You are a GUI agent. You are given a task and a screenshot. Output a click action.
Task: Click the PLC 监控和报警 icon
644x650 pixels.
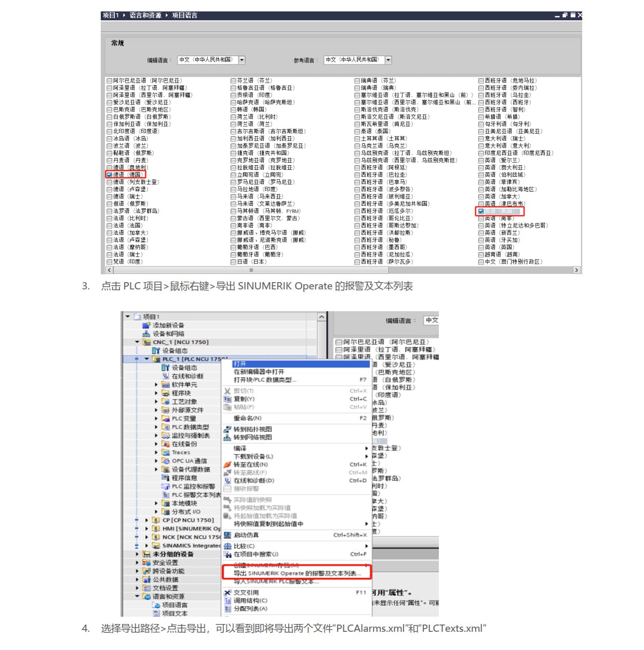[x=166, y=486]
